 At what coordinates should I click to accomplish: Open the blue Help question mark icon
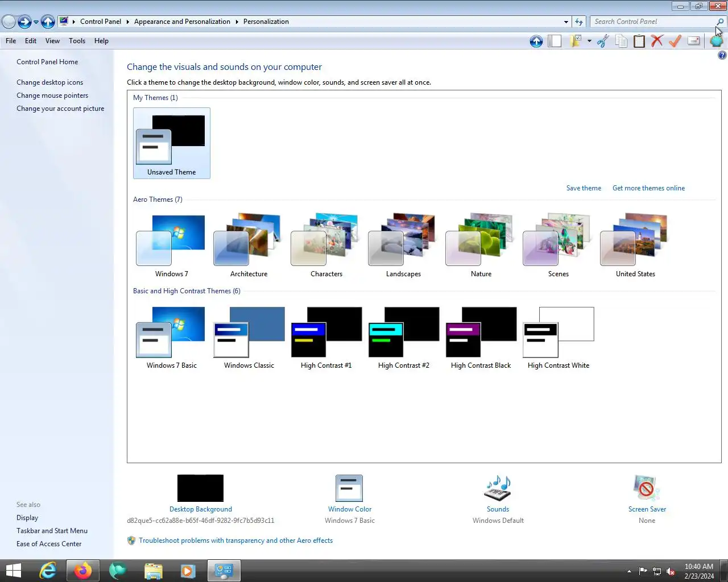(x=722, y=55)
